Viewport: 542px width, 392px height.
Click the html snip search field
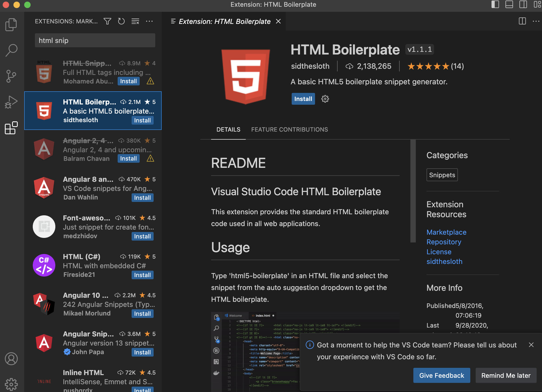(95, 41)
